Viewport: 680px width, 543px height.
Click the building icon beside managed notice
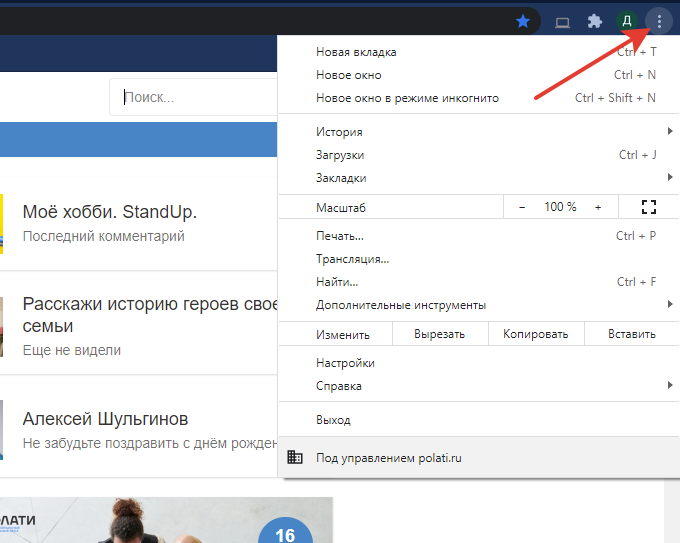[x=294, y=458]
